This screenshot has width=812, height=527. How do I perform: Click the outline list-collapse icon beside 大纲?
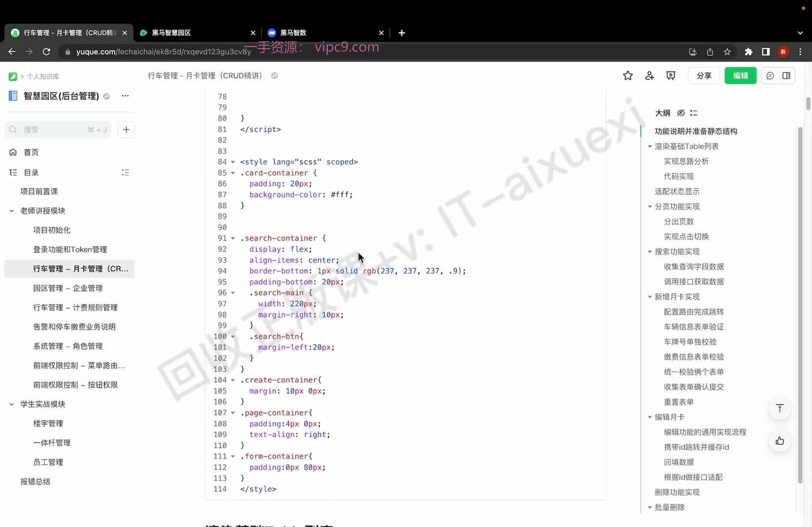coord(694,113)
